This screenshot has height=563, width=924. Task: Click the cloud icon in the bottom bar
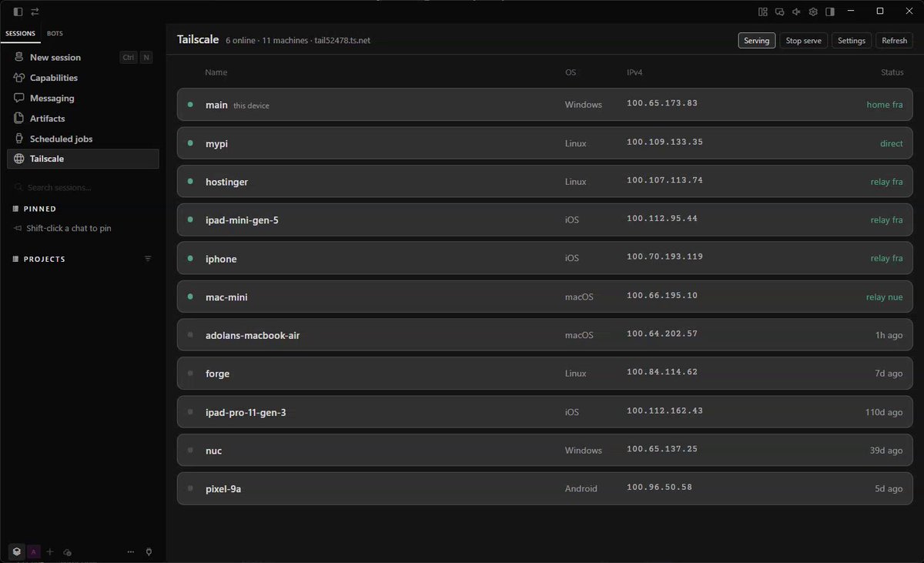pyautogui.click(x=67, y=552)
